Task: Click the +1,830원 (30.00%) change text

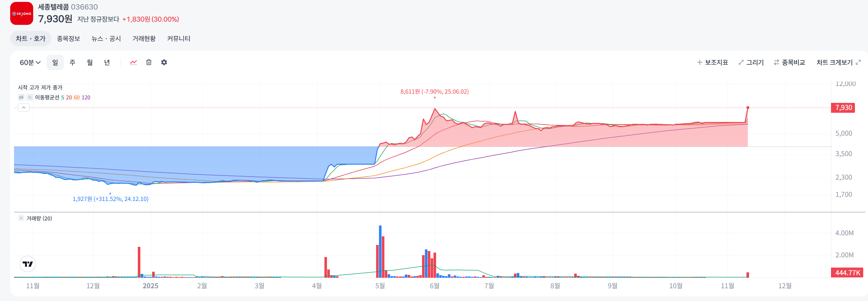Action: (x=151, y=19)
